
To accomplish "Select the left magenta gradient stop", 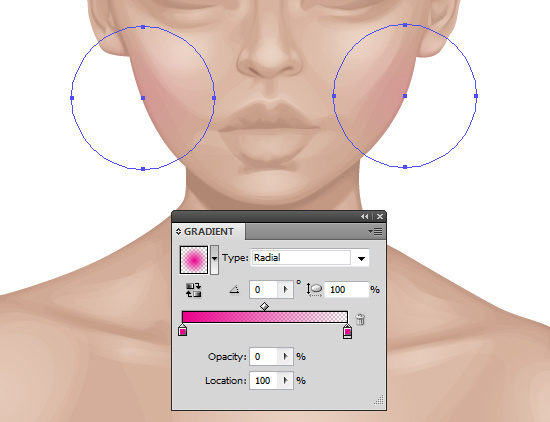I will tap(182, 330).
